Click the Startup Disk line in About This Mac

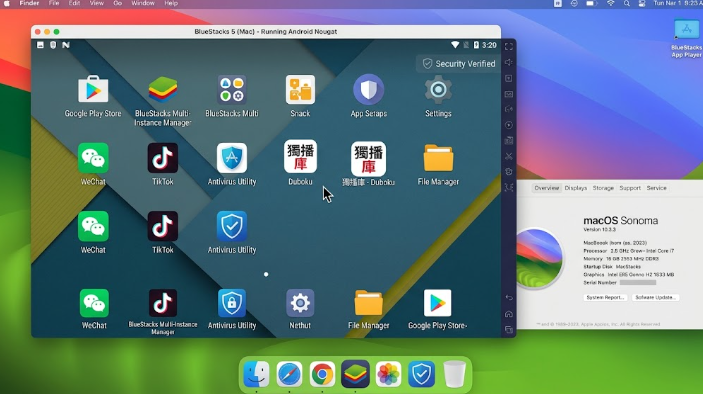click(x=612, y=267)
